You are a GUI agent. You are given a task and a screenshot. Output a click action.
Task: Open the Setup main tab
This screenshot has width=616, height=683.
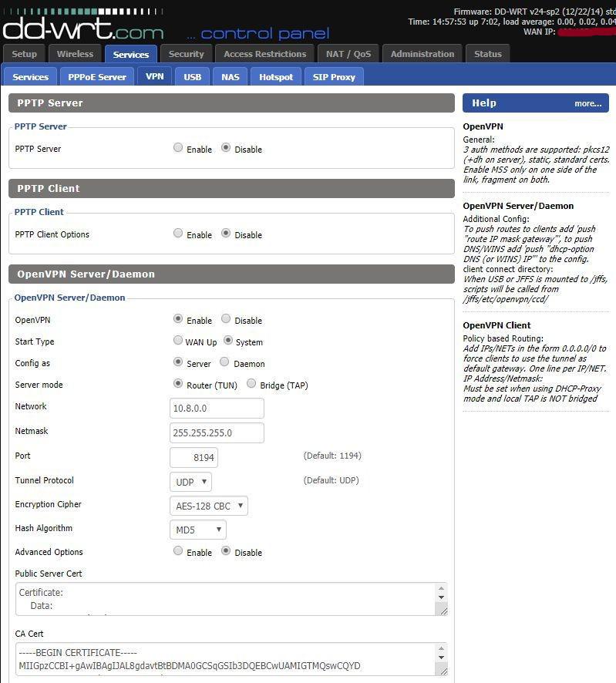tap(24, 54)
